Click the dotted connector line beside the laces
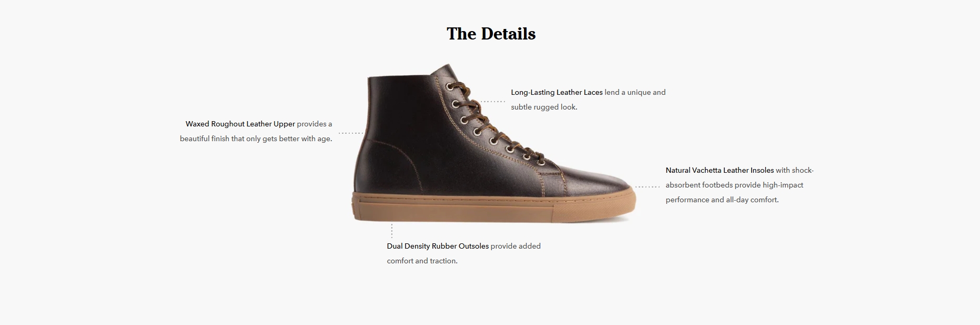This screenshot has height=325, width=980. [x=493, y=101]
